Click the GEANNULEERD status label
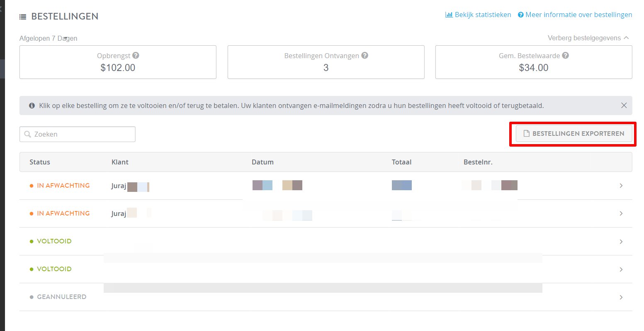 pos(61,297)
